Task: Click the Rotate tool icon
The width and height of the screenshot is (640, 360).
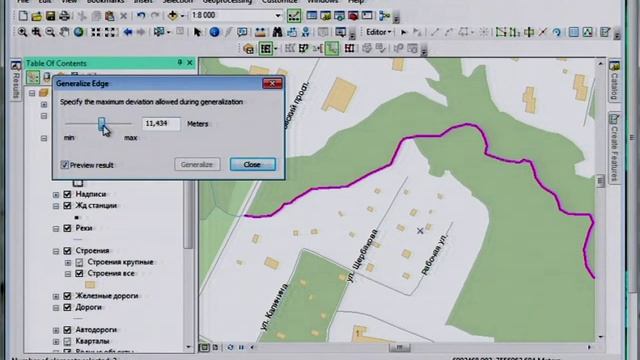Action: 557,32
